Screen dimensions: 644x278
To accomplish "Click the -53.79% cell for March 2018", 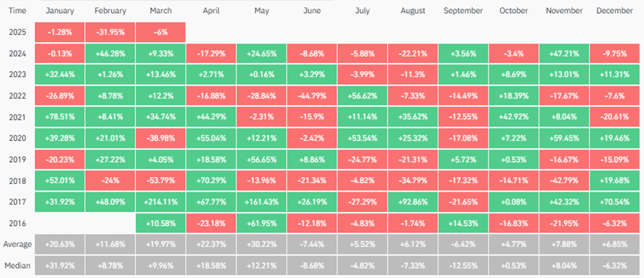I will tap(161, 181).
